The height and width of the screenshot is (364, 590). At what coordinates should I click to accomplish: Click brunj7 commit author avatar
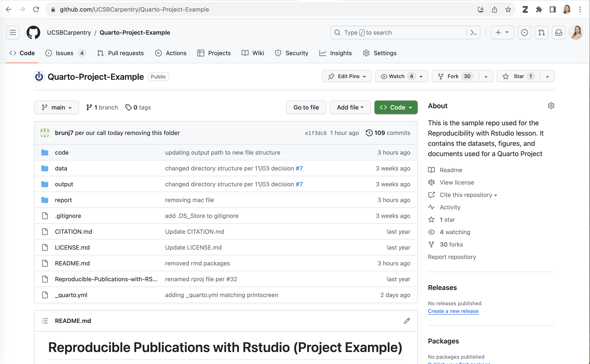pyautogui.click(x=45, y=133)
